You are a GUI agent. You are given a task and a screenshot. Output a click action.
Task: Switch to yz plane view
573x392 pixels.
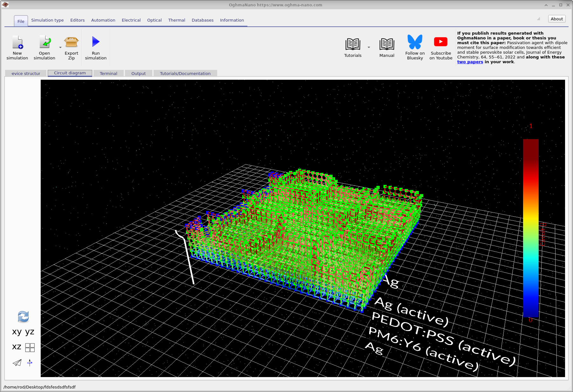(30, 332)
